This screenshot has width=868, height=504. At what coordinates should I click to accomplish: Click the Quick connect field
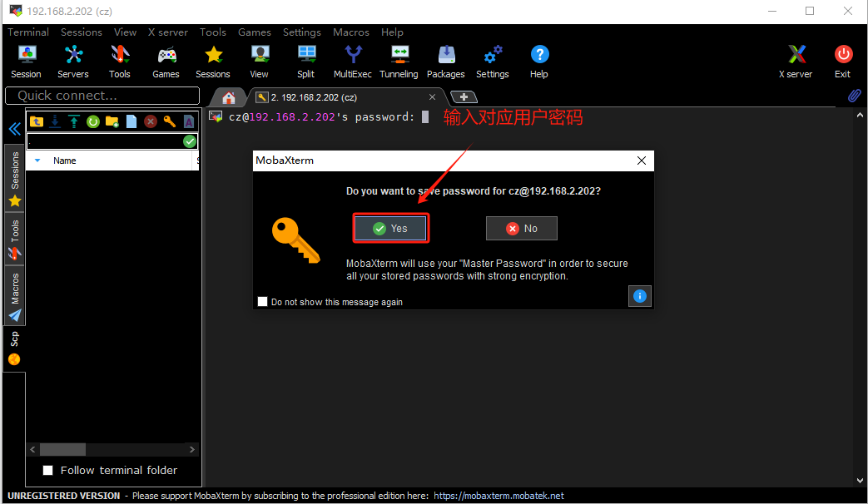coord(102,96)
